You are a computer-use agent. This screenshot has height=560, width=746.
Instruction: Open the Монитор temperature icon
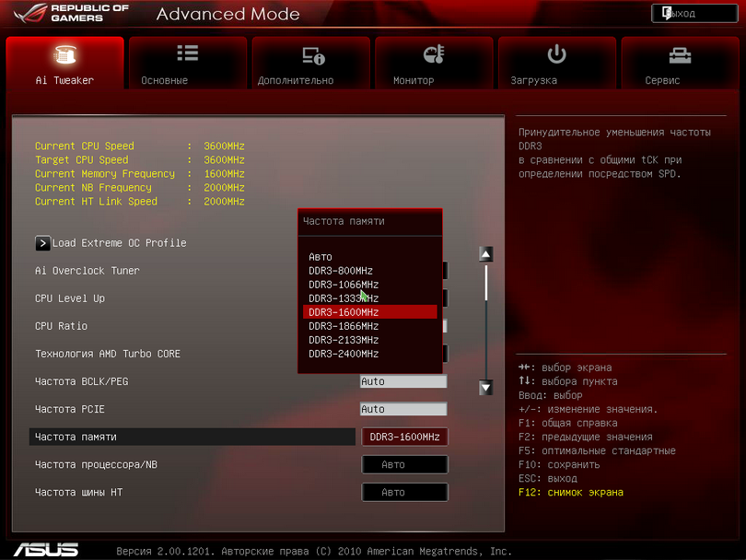(434, 54)
